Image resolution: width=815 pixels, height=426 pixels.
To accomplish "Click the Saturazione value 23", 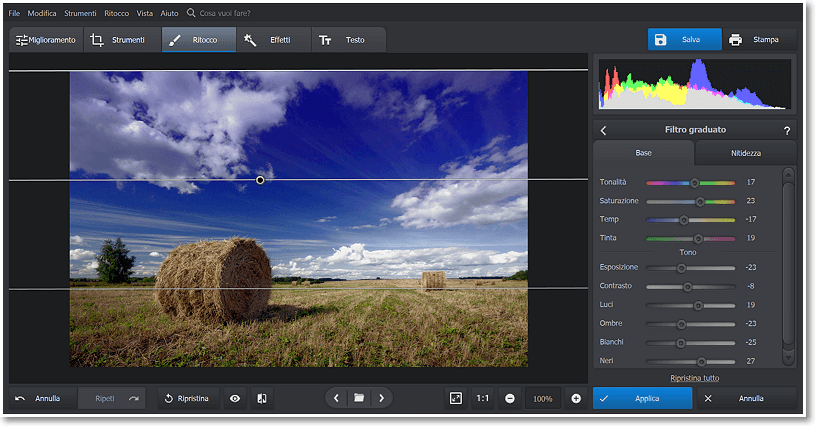I will 751,201.
